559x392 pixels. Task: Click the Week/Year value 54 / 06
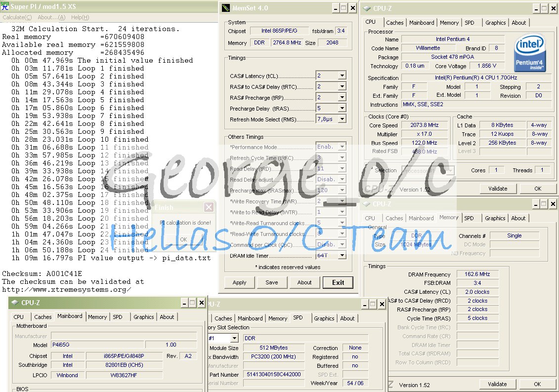(355, 383)
